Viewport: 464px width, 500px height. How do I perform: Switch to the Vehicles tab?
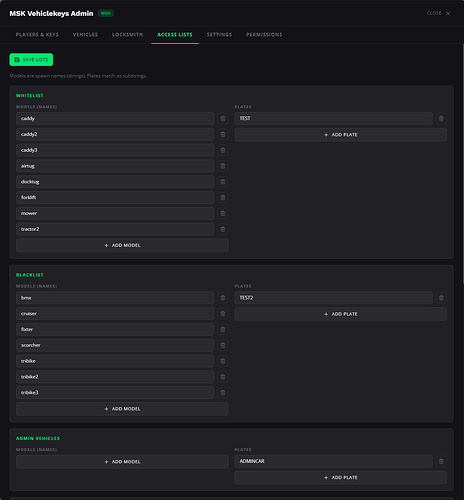coord(85,35)
